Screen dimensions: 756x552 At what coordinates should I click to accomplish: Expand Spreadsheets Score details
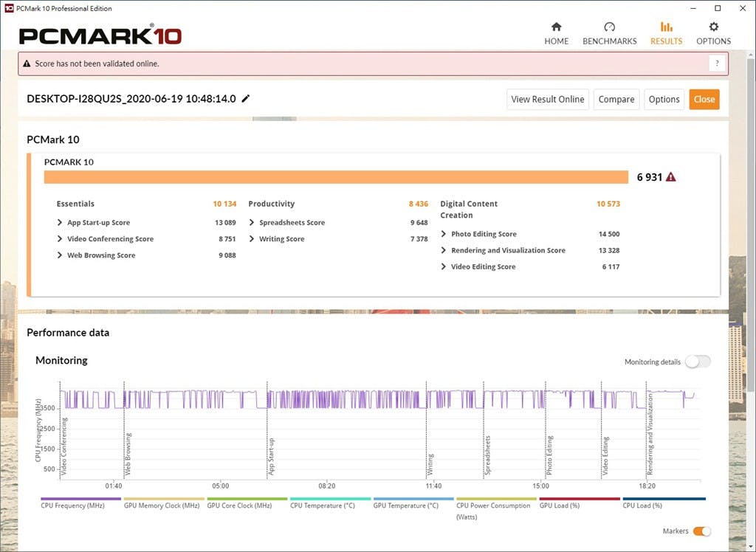[x=251, y=222]
